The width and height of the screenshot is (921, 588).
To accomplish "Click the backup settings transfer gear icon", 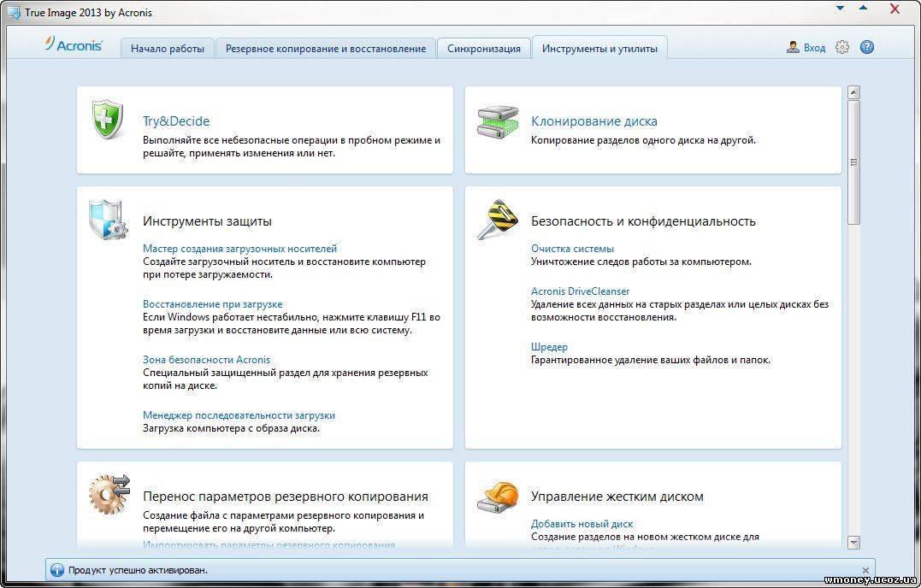I will (109, 493).
